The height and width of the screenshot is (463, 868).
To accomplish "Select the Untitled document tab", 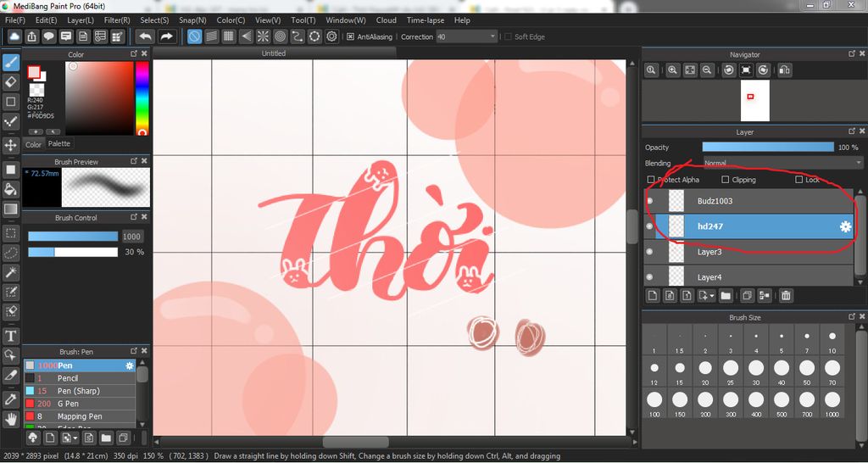I will [274, 53].
